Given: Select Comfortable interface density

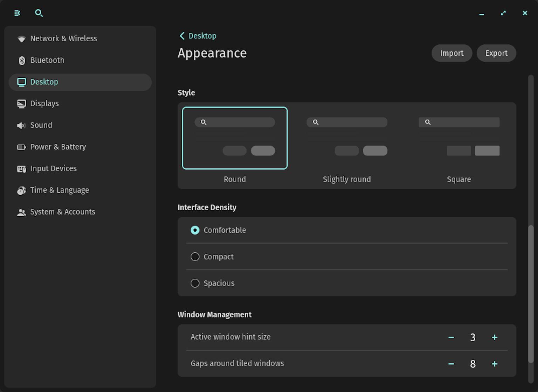Looking at the screenshot, I should click(195, 230).
